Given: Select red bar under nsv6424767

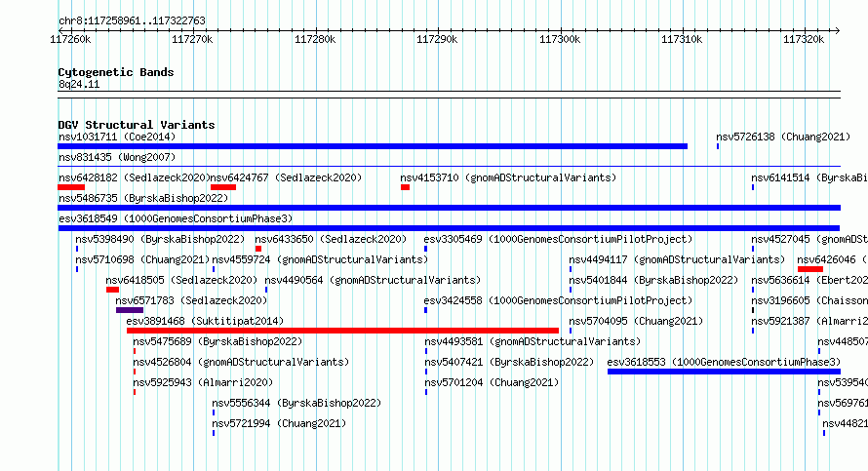Looking at the screenshot, I should (x=223, y=187).
